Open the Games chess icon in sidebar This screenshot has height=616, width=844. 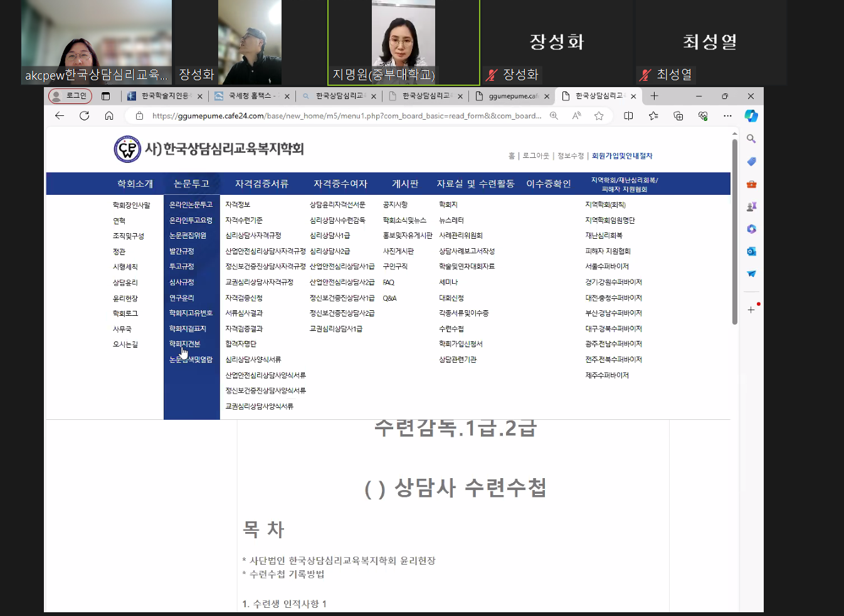point(751,206)
